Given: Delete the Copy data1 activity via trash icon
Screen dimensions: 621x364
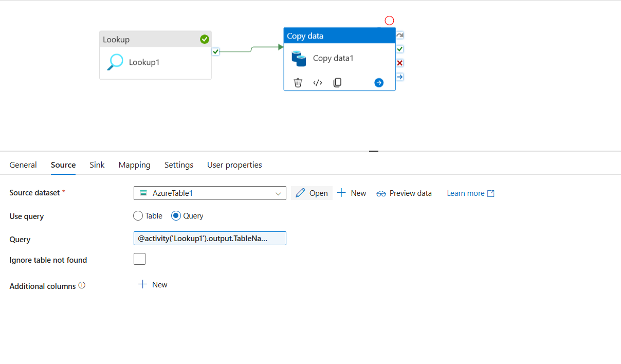Looking at the screenshot, I should click(298, 83).
